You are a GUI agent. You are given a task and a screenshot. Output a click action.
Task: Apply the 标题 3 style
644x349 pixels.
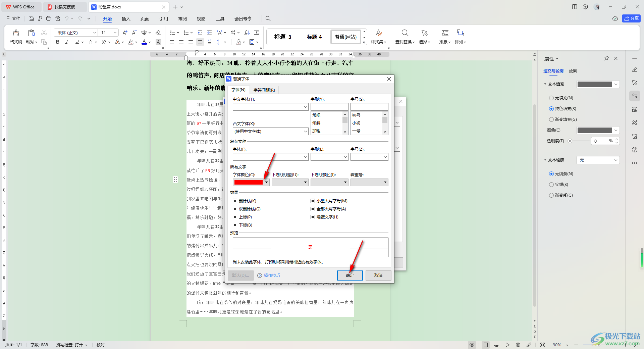[x=283, y=37]
